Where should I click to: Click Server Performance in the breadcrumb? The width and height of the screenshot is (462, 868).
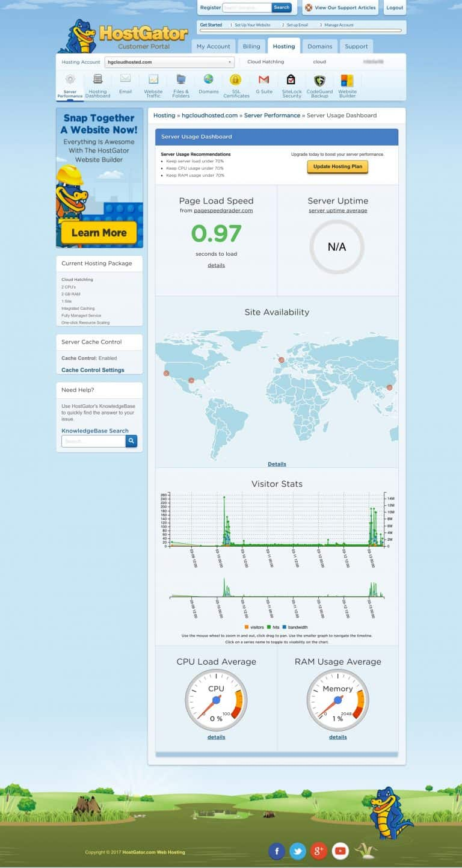click(272, 115)
